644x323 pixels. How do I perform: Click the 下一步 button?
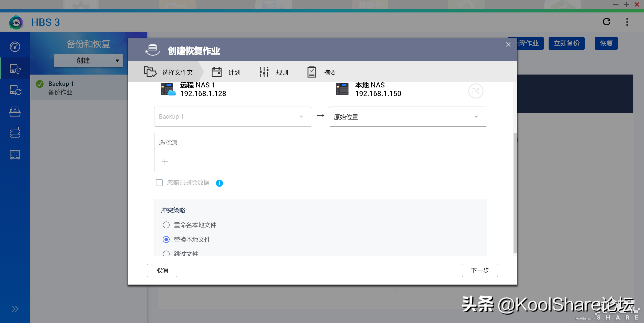tap(479, 270)
